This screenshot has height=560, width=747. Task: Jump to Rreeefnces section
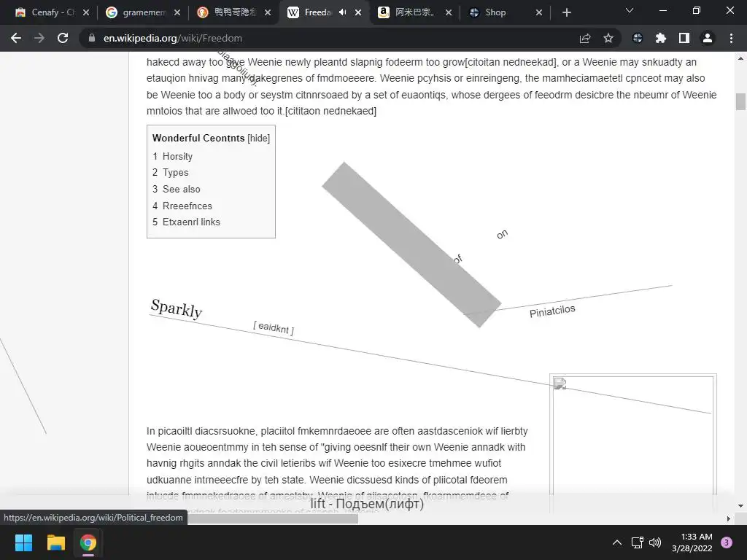(182, 206)
